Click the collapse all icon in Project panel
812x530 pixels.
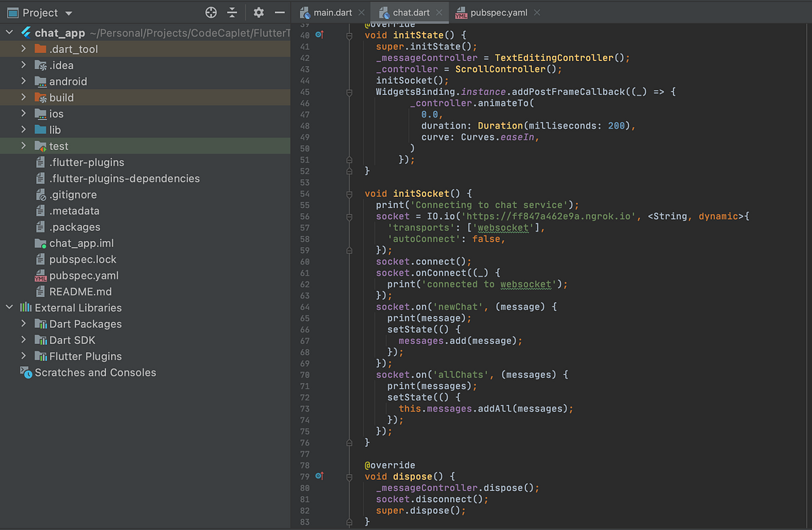click(x=232, y=12)
